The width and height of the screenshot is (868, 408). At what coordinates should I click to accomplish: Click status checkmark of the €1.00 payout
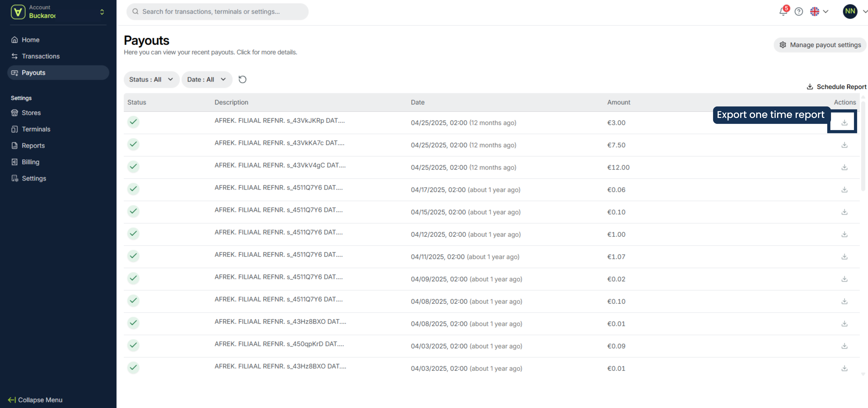click(x=133, y=234)
